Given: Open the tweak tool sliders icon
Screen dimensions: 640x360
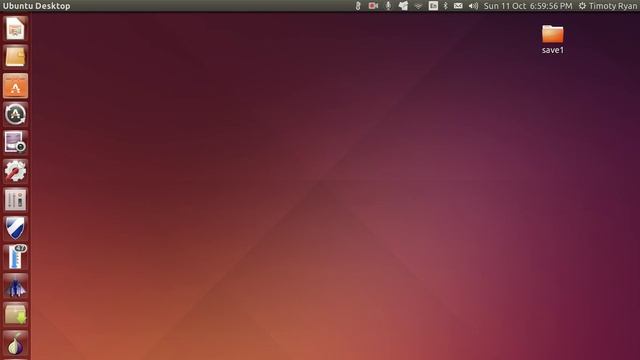Looking at the screenshot, I should coord(16,200).
